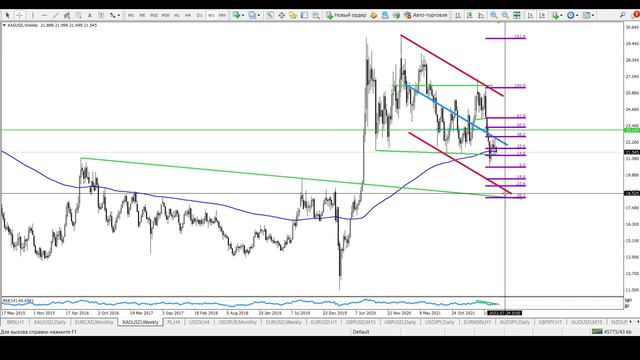Zoom out of the chart

[505, 15]
